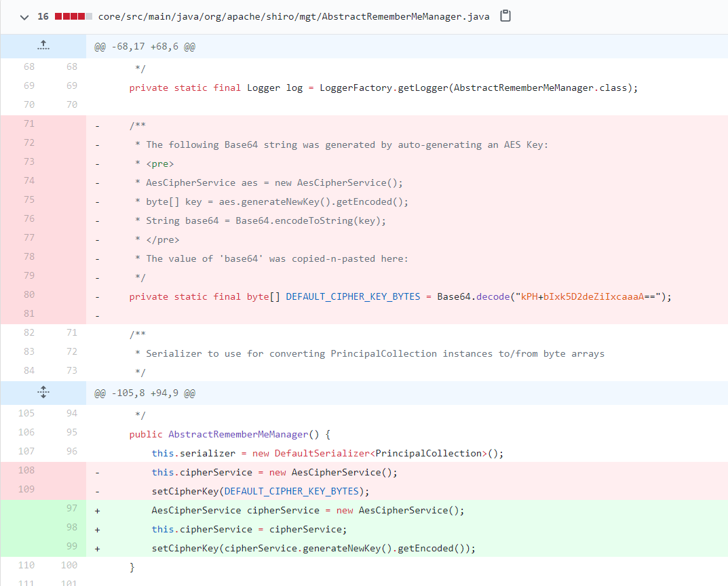Click the removed setCipherKey(DEFAULT_CIPHER_KEY_BYTES) line

click(x=260, y=492)
